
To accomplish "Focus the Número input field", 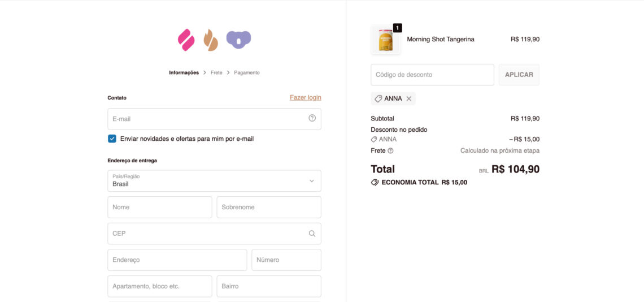I will point(286,260).
